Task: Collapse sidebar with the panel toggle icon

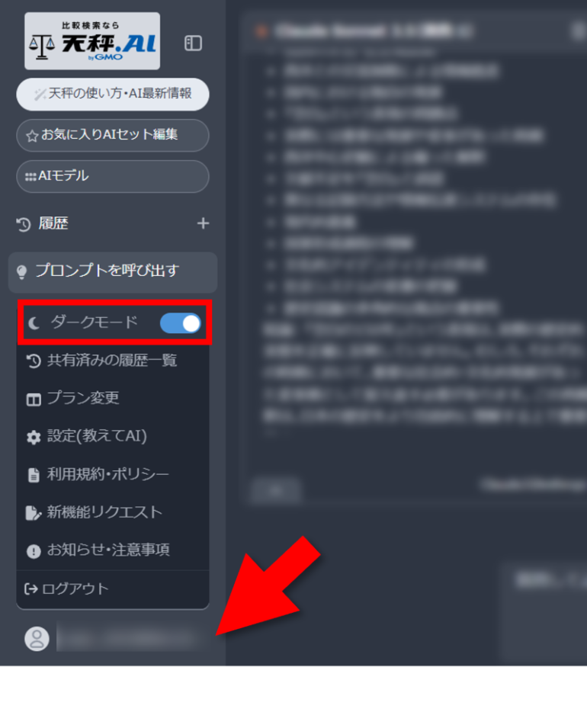Action: point(193,43)
